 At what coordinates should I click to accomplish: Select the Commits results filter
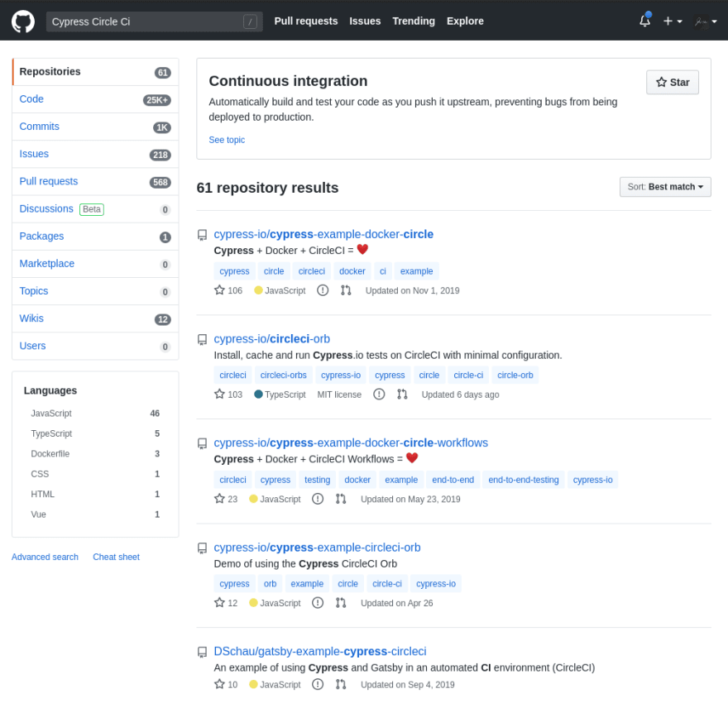pyautogui.click(x=95, y=127)
